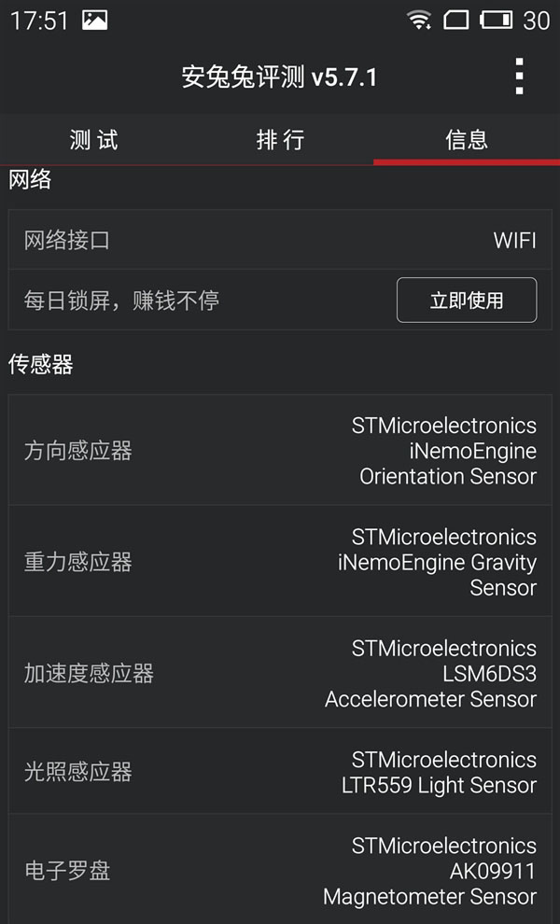
Task: Select the 网络接口 WIFI row
Action: [280, 240]
